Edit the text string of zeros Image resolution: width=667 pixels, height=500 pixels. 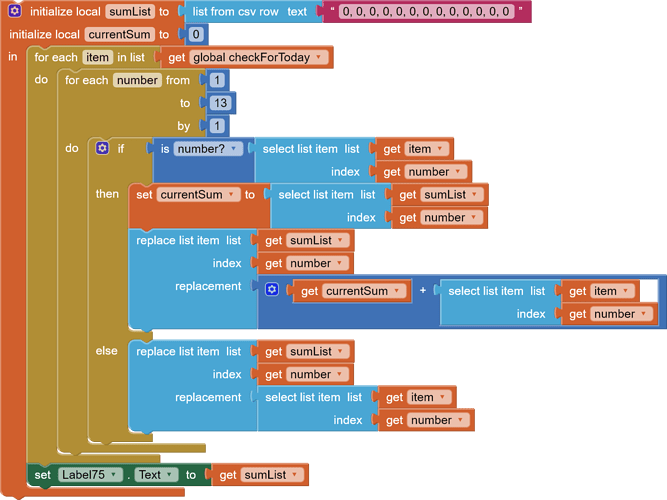click(x=426, y=11)
